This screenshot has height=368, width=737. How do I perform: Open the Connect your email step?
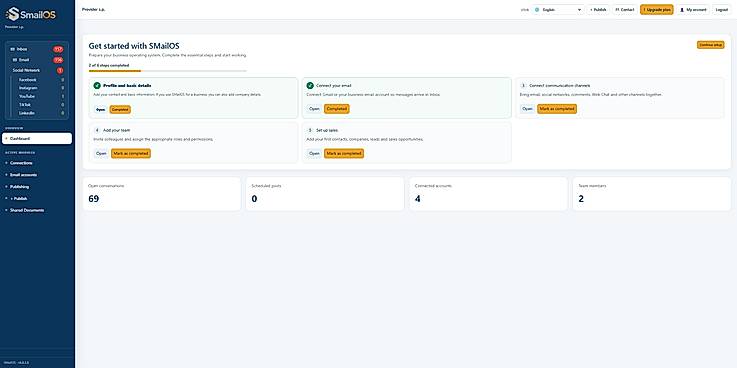[x=314, y=109]
